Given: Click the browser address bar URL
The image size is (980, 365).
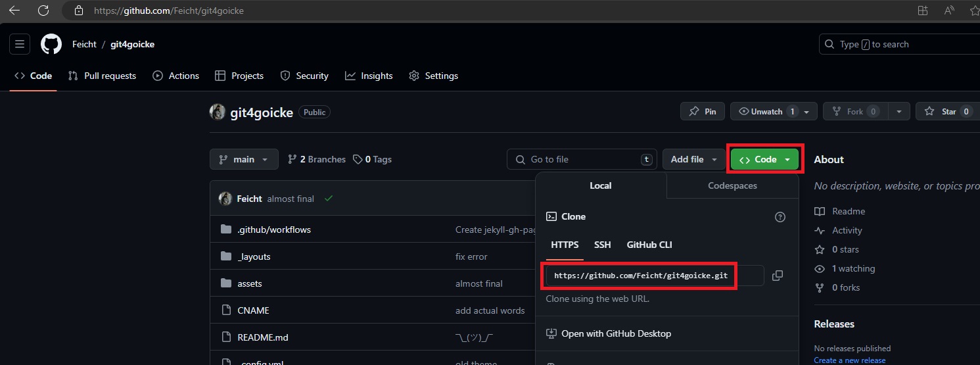Looking at the screenshot, I should [169, 11].
